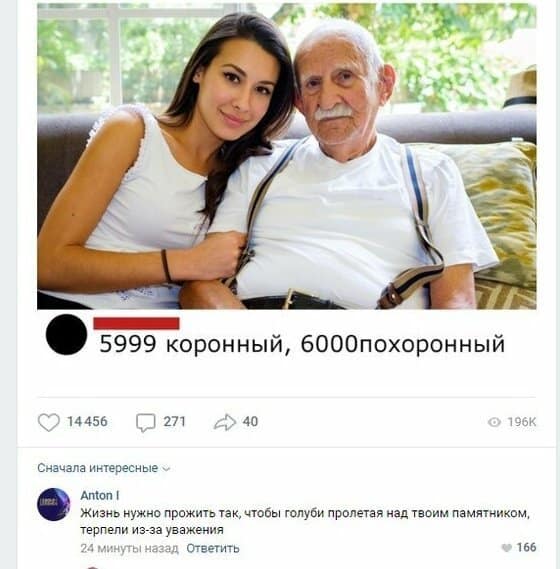This screenshot has height=569, width=560.
Task: Open Anton I profile name link
Action: click(x=100, y=495)
